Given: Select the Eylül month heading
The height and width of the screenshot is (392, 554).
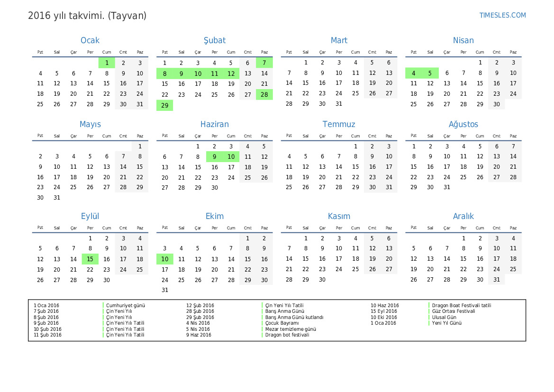Looking at the screenshot, I should coord(90,216).
